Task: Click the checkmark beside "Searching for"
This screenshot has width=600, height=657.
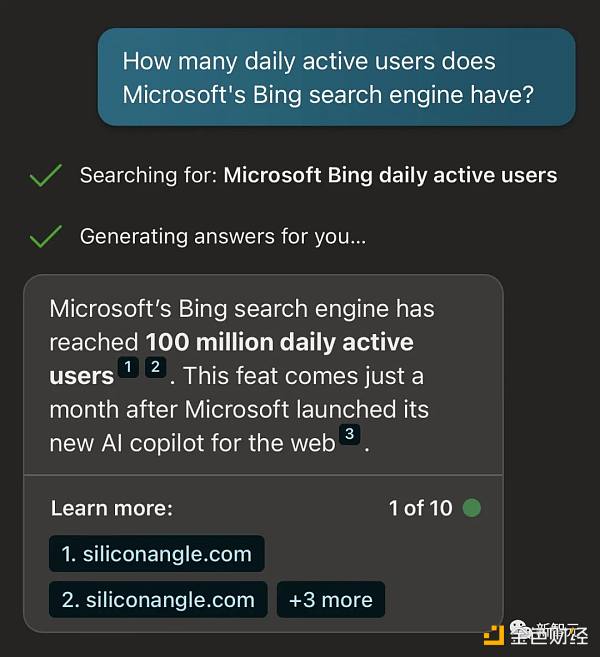Action: pos(46,177)
